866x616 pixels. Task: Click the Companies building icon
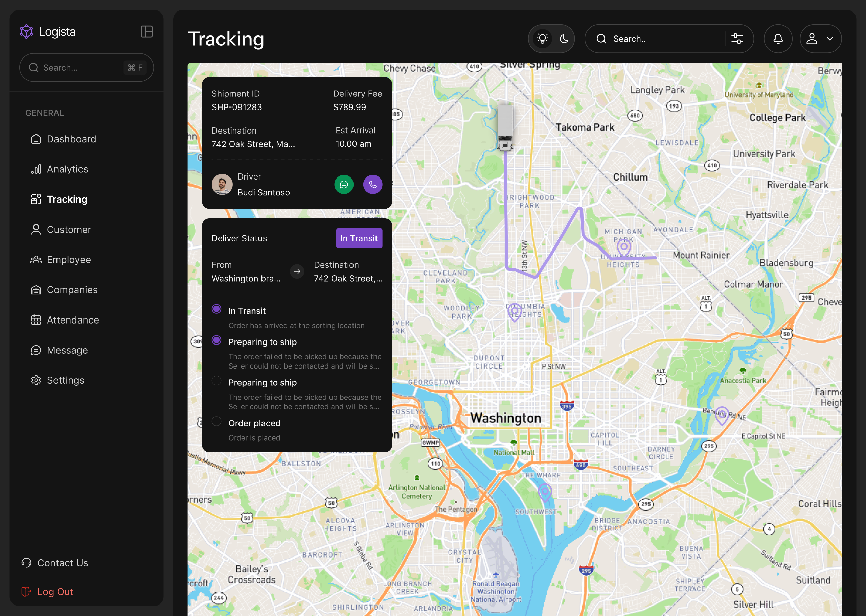[36, 290]
